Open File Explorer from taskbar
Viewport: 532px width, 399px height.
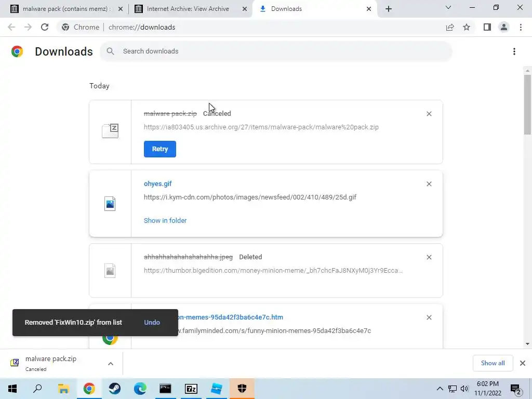pos(63,389)
